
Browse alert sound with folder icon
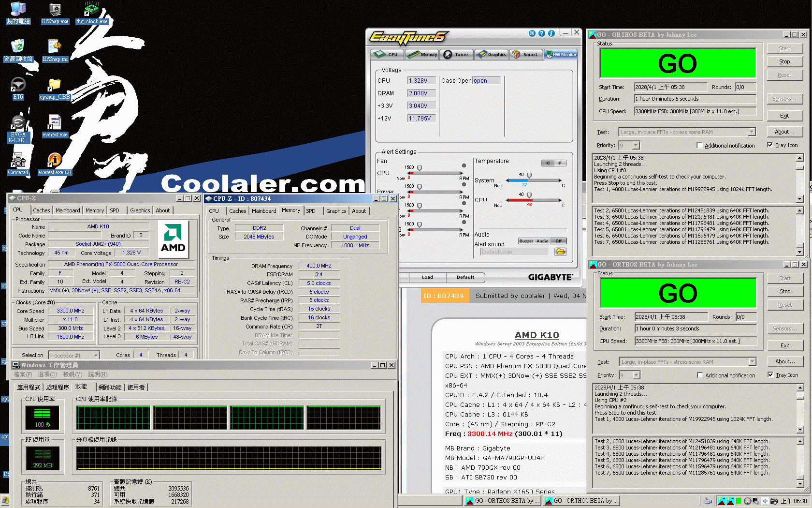pos(560,252)
